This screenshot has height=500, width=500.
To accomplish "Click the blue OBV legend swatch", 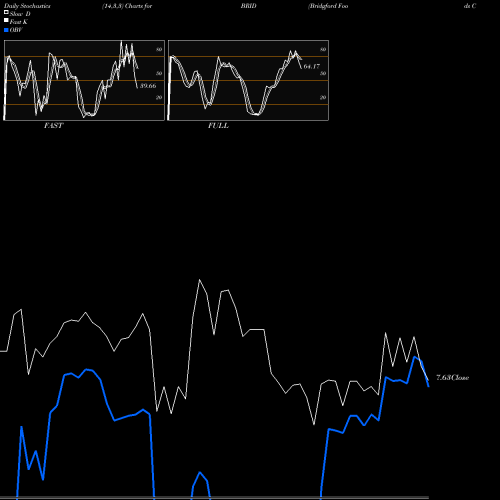I will click(x=6, y=30).
